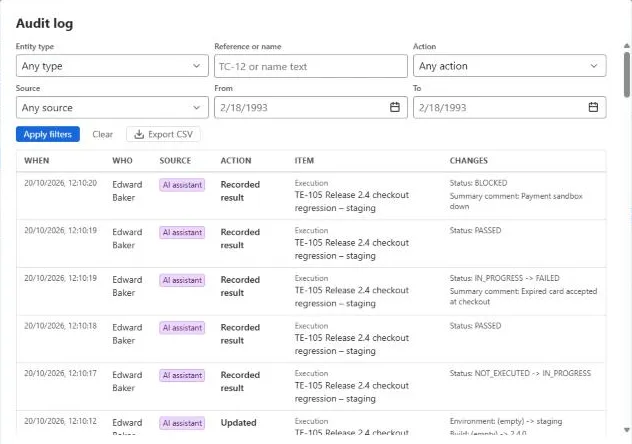
Task: Click the CHANGES column header
Action: pyautogui.click(x=469, y=161)
